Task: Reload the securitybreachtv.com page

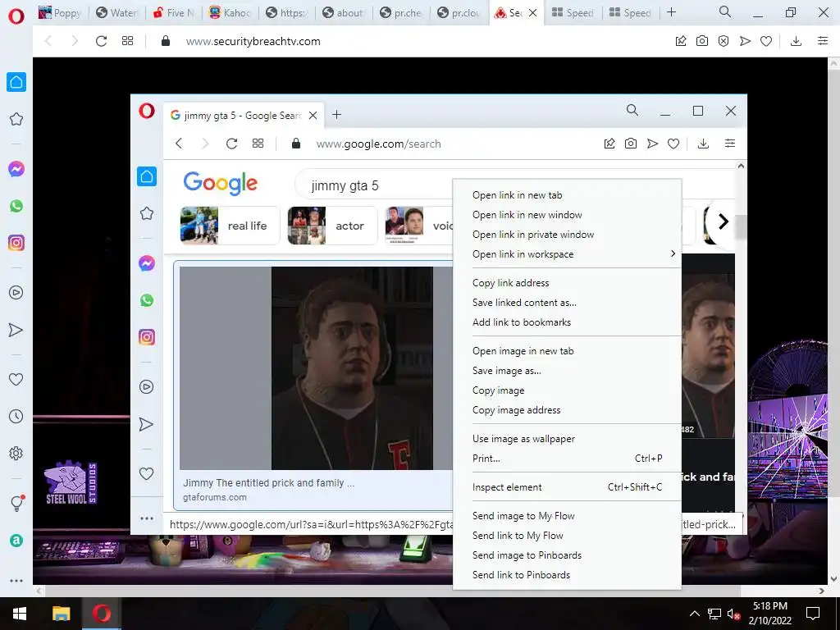Action: click(x=101, y=41)
